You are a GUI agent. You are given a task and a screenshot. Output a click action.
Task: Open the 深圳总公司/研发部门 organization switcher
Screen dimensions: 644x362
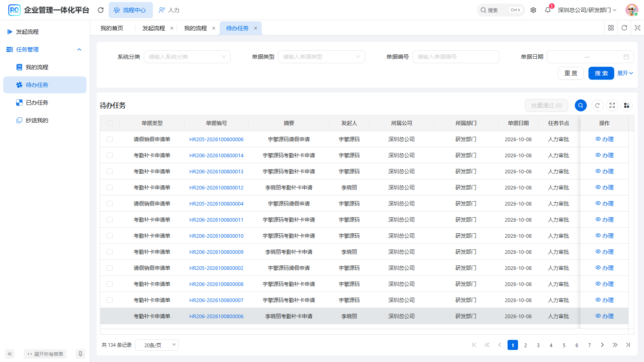click(x=587, y=10)
